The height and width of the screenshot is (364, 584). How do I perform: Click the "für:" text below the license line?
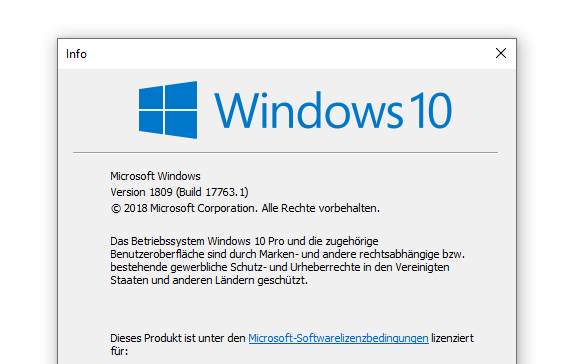119,351
